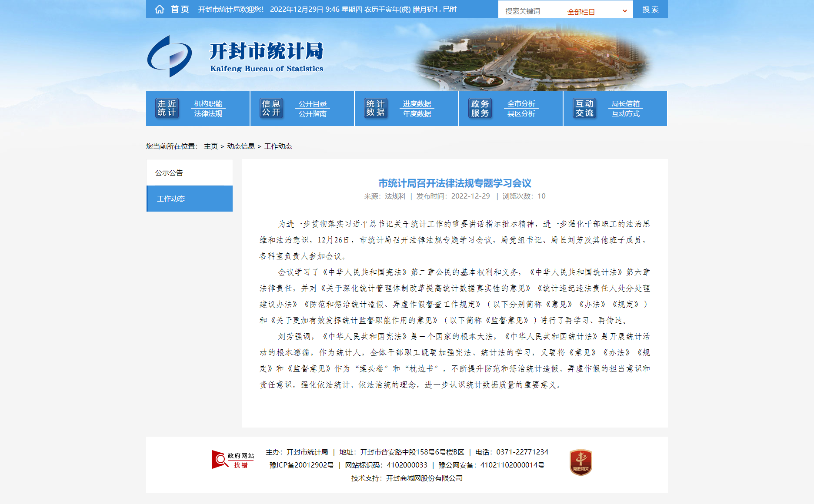Click the 信息公开 menu icon

[x=271, y=108]
